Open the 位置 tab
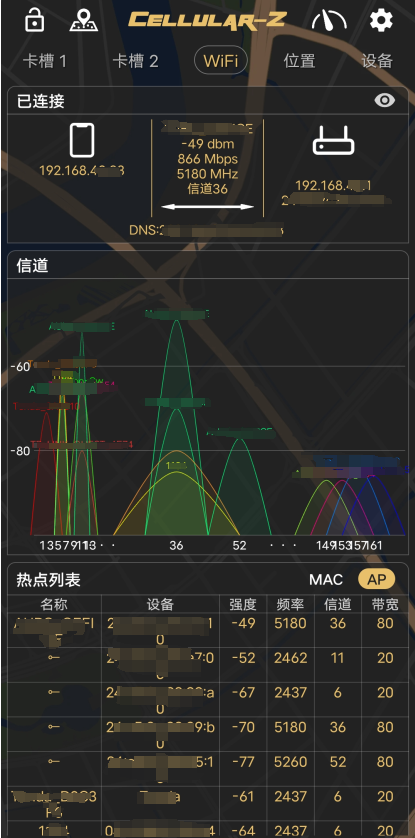415x838 pixels. (299, 61)
